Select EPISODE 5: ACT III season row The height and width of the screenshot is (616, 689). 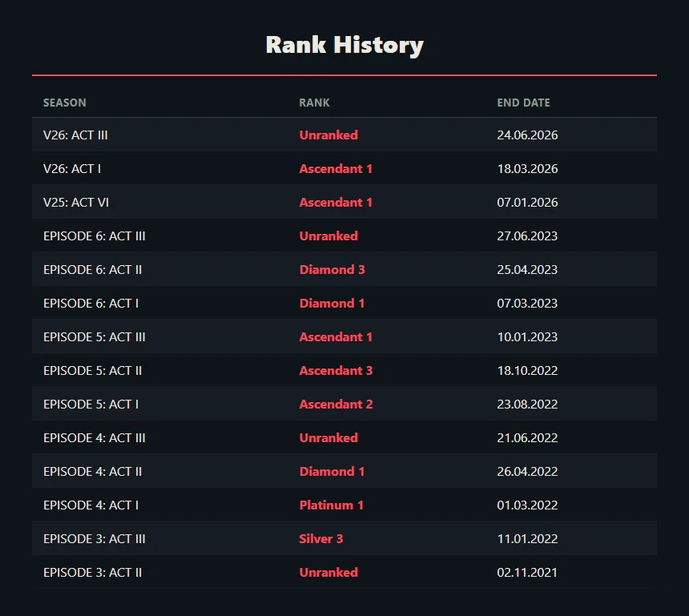coord(344,337)
